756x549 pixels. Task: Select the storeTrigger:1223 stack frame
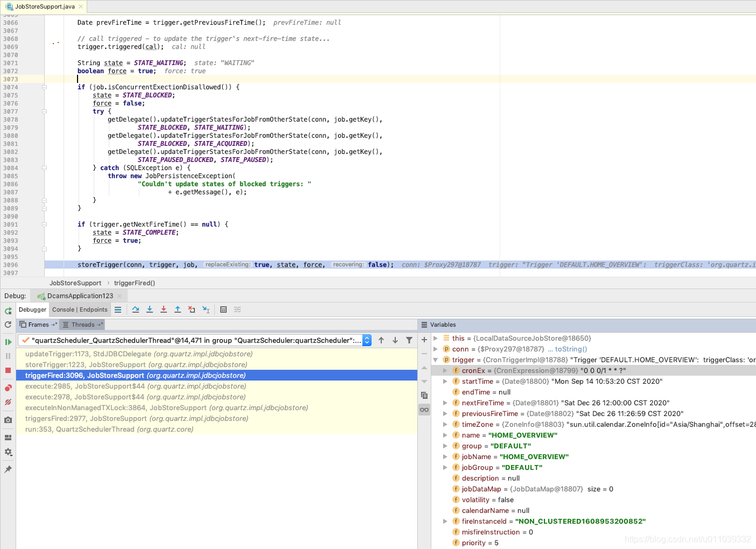[216, 365]
